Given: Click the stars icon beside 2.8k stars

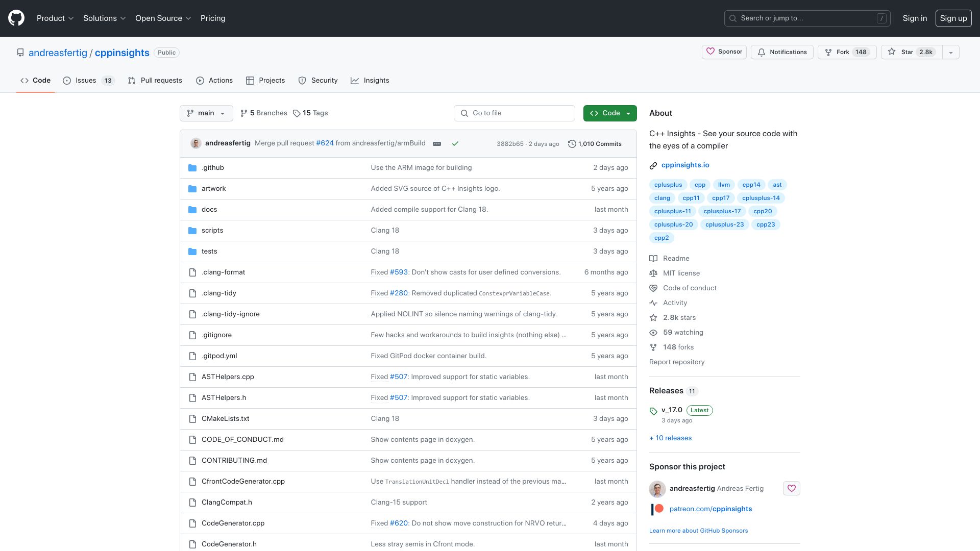Looking at the screenshot, I should 653,318.
